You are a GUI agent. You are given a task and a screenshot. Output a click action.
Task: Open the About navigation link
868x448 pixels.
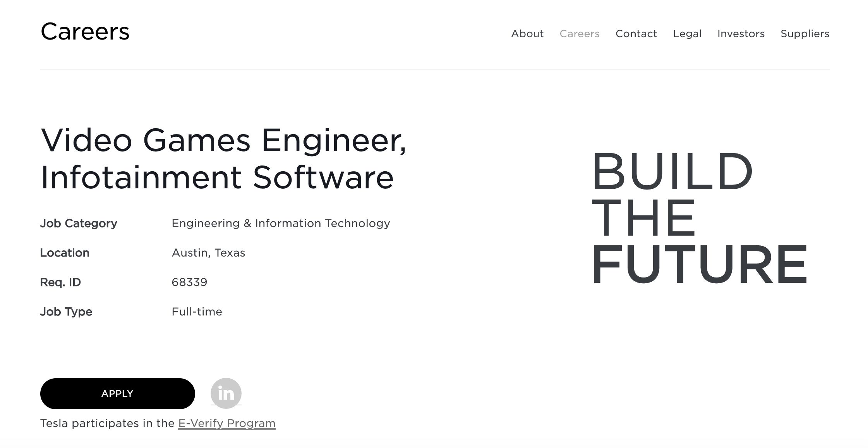tap(527, 34)
